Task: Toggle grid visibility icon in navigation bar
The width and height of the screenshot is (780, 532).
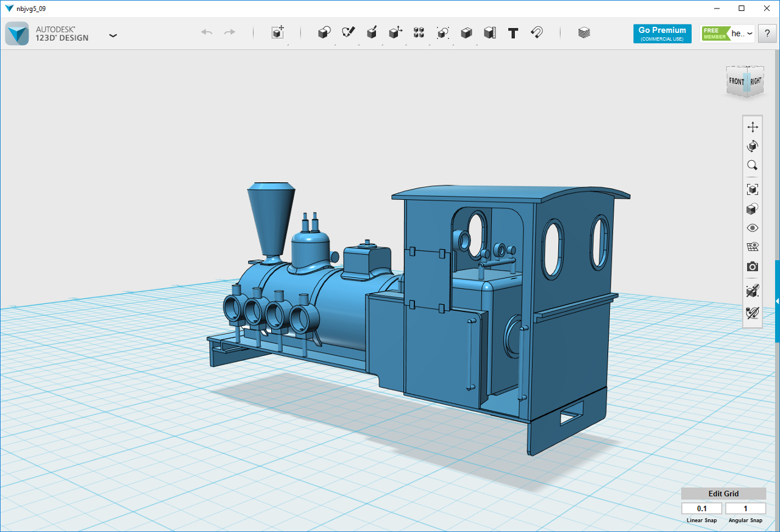Action: point(753,247)
